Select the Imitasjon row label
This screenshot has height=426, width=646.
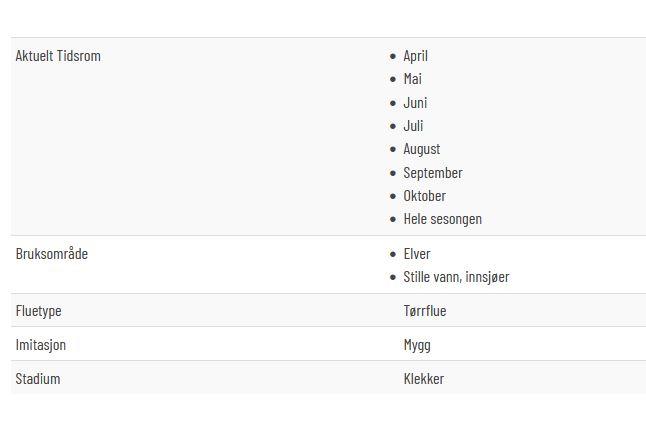(40, 345)
